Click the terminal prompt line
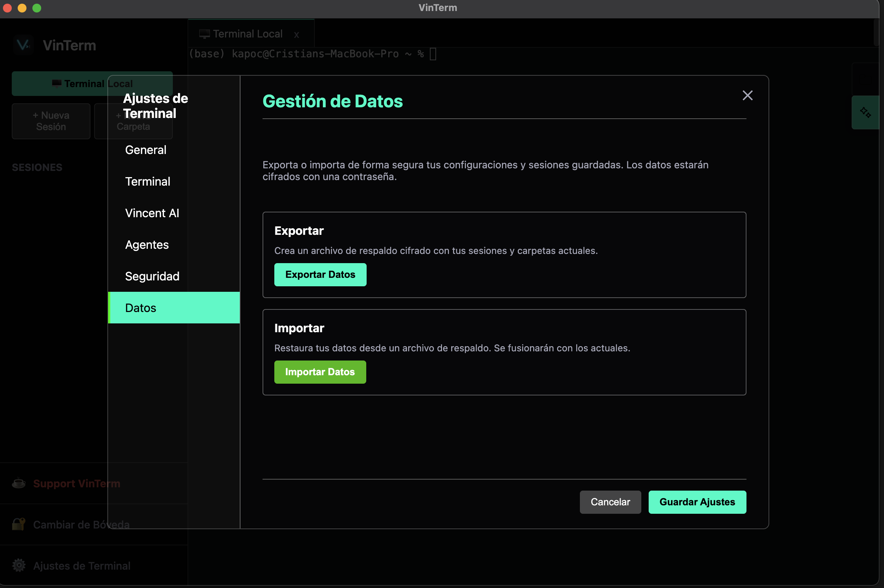 click(x=312, y=54)
